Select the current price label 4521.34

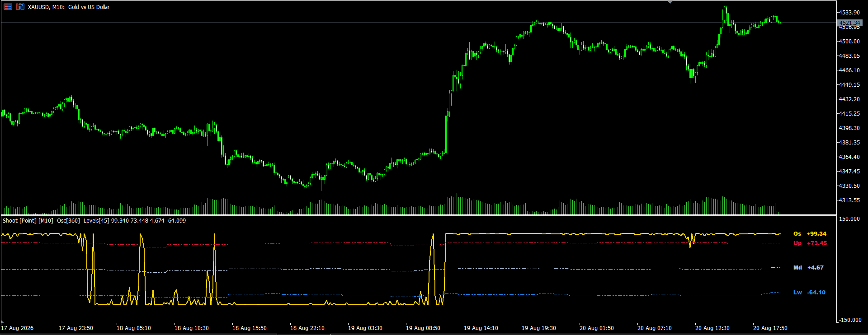[x=849, y=23]
